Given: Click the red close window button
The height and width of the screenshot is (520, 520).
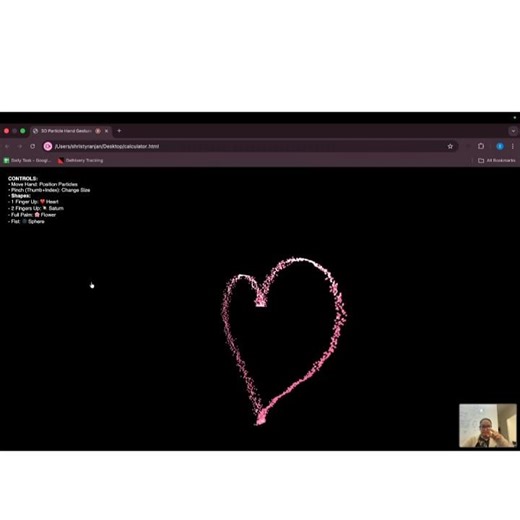Looking at the screenshot, I should 6,131.
